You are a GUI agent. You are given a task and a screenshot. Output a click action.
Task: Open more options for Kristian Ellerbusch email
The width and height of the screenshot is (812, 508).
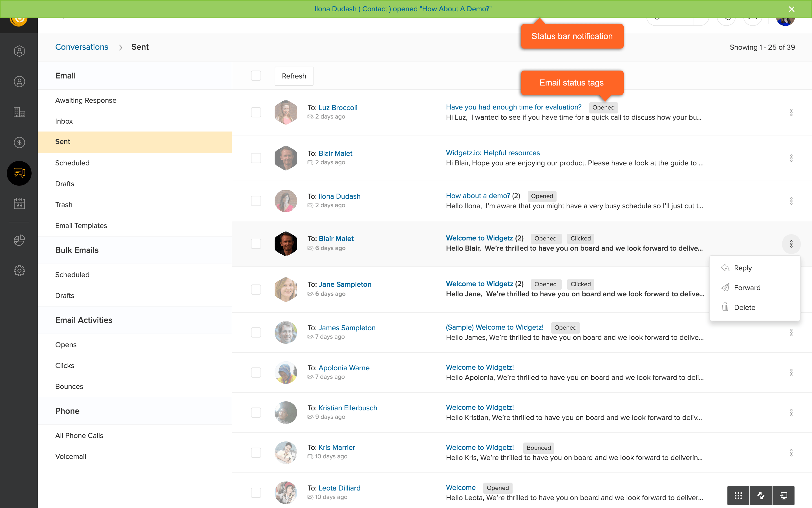(791, 413)
